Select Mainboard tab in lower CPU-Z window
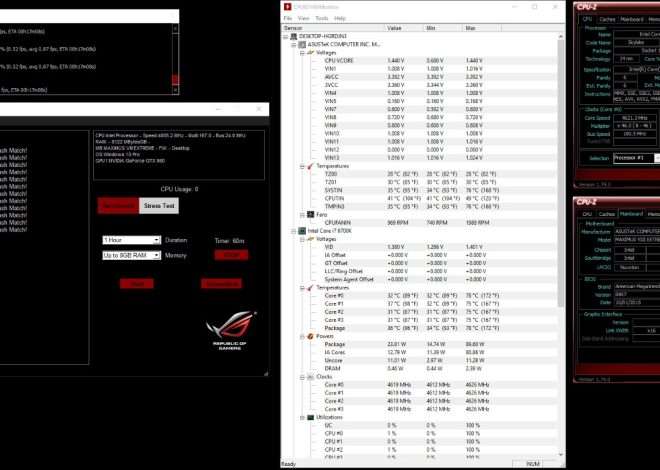This screenshot has width=660, height=470. click(x=631, y=213)
